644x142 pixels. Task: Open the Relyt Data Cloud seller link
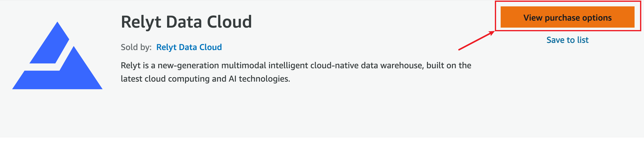pos(189,47)
